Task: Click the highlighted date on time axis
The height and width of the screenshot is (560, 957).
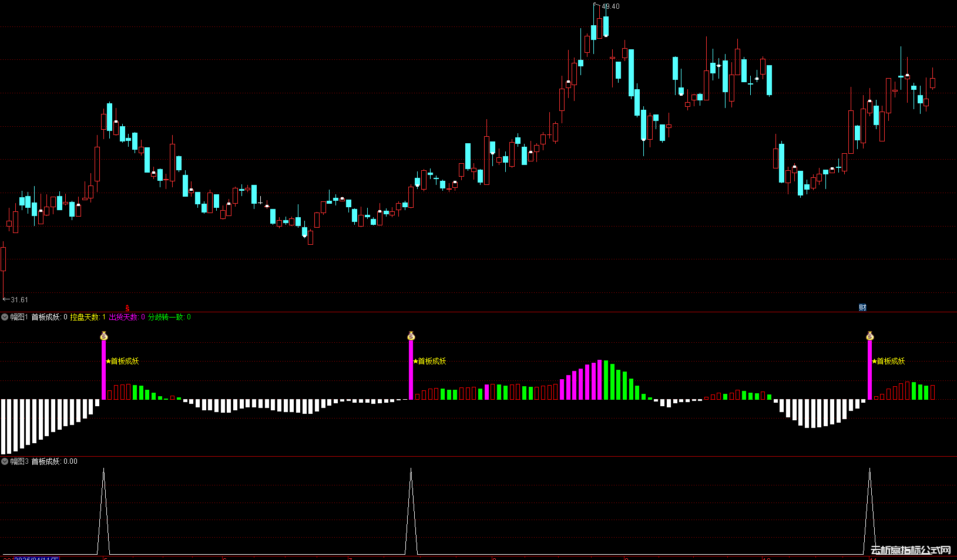Action: click(x=36, y=558)
